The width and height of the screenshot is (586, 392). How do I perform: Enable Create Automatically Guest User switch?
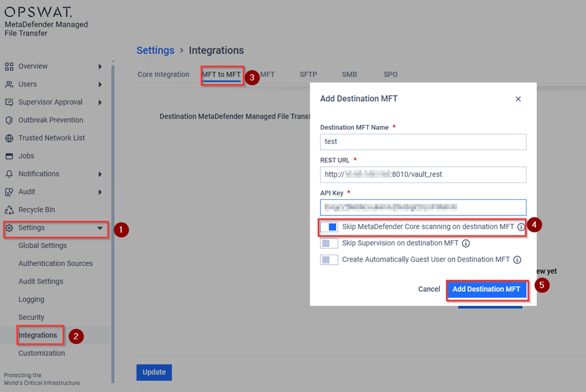pyautogui.click(x=329, y=260)
